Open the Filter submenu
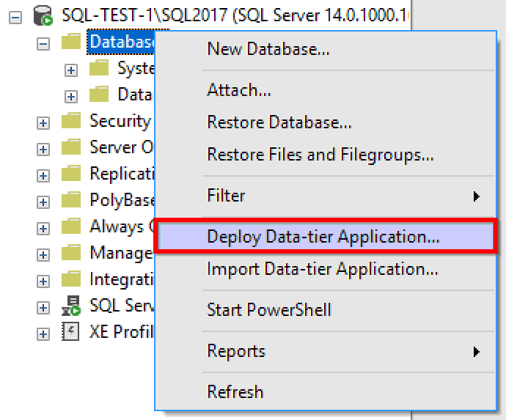Screen dimensions: 506x420 click(326, 196)
